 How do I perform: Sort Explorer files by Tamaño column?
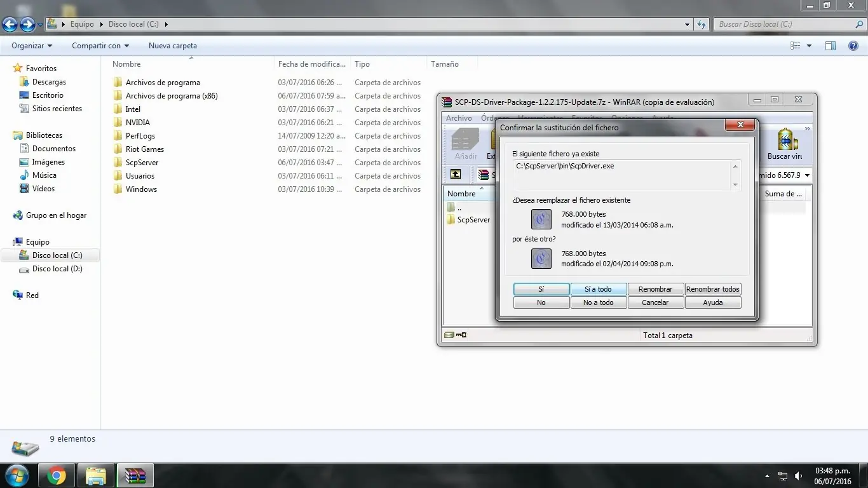[x=452, y=64]
